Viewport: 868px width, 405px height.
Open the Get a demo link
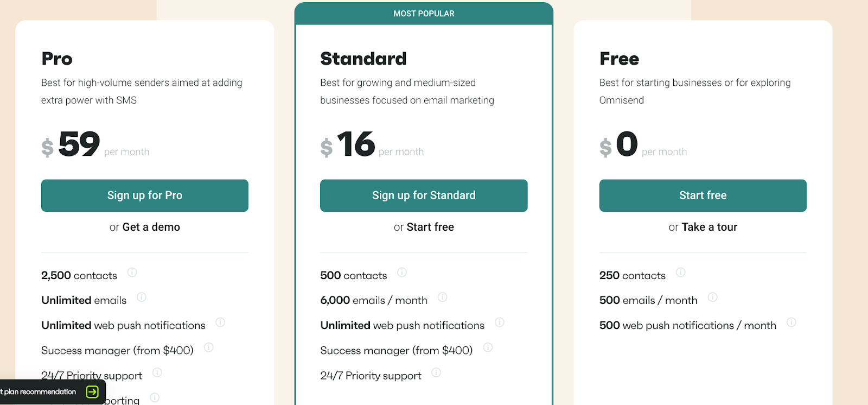coord(151,227)
